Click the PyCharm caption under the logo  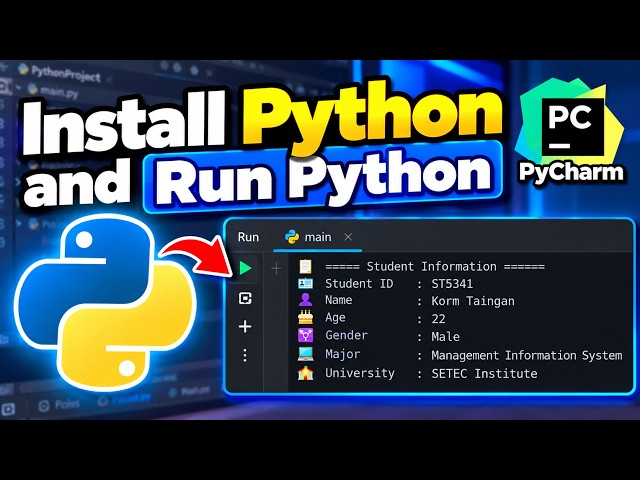pyautogui.click(x=571, y=172)
